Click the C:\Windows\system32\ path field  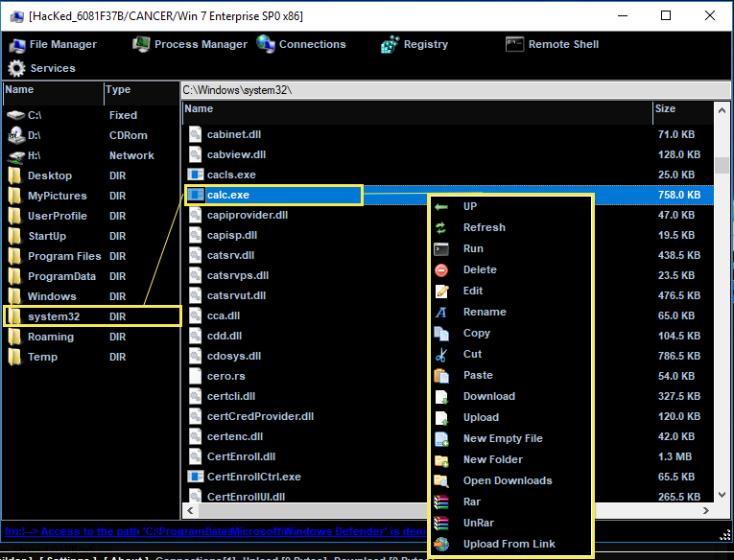tap(456, 90)
